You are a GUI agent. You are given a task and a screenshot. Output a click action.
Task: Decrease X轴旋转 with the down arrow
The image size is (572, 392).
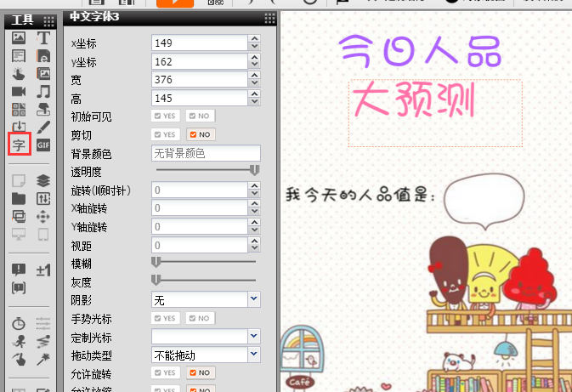pyautogui.click(x=255, y=212)
